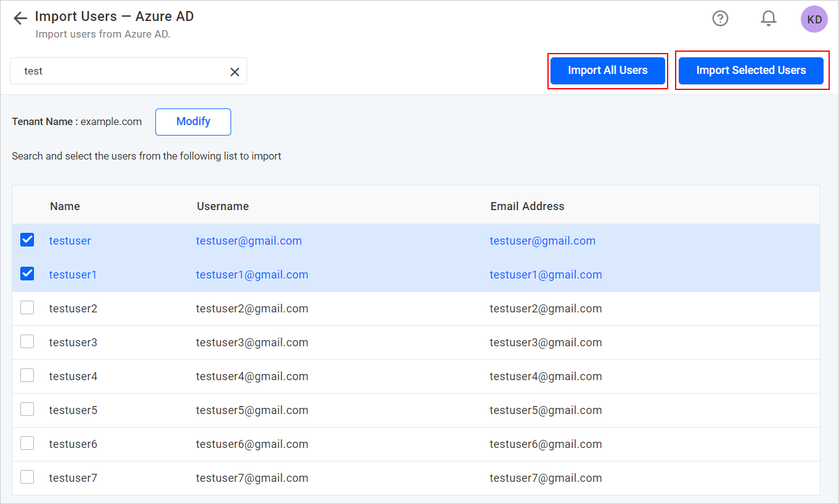Click the Import All Users button
The image size is (839, 504).
tap(607, 70)
